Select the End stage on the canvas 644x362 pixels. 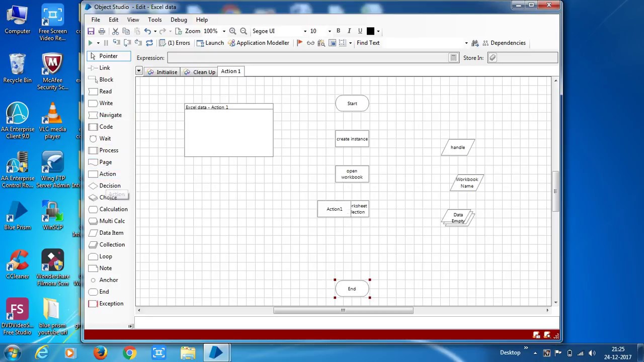352,289
